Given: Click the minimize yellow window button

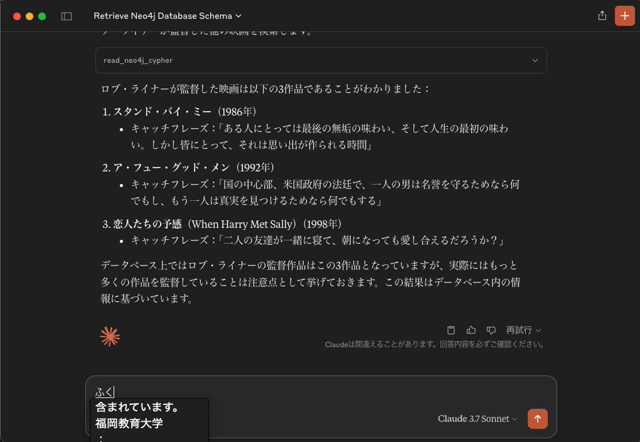Looking at the screenshot, I should point(29,16).
